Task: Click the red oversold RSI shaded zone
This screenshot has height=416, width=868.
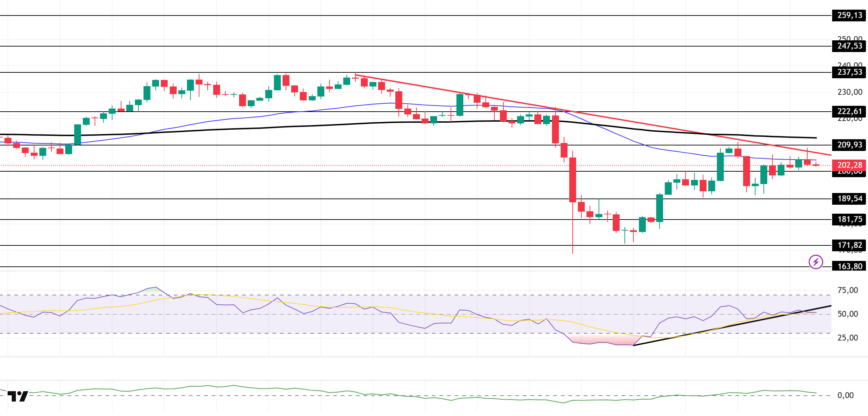Action: [x=602, y=339]
